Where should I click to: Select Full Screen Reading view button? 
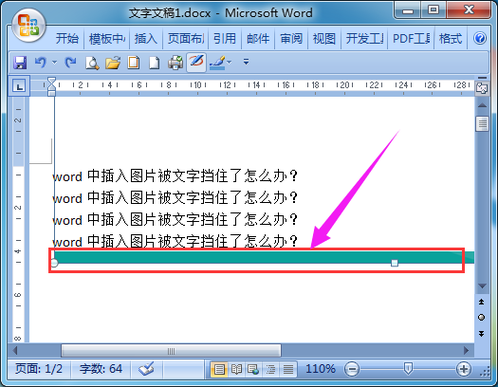[x=236, y=369]
